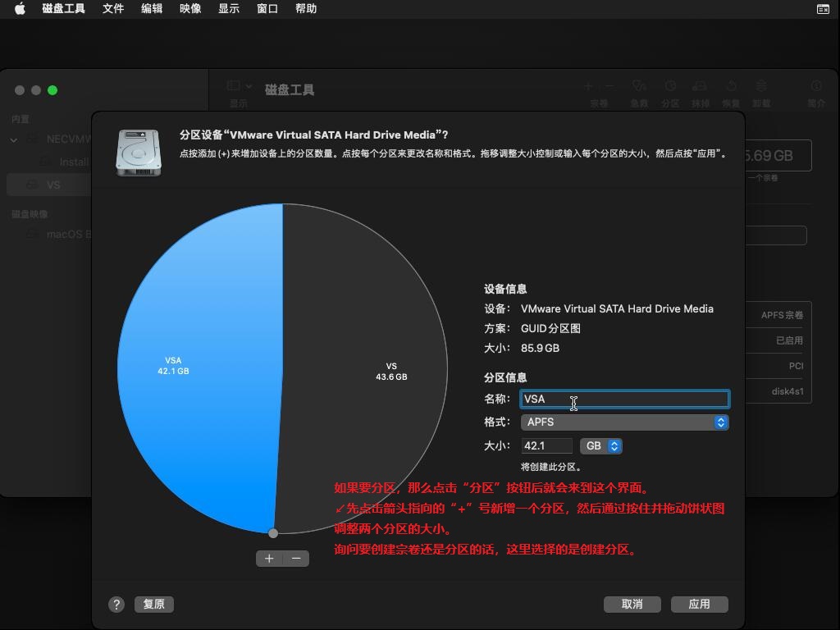840x630 pixels.
Task: Click the add volume plus toolbar icon
Action: coord(587,85)
